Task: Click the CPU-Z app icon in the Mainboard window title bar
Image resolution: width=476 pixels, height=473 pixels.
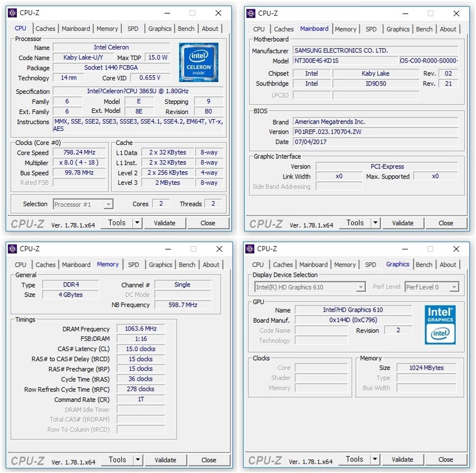Action: point(251,13)
